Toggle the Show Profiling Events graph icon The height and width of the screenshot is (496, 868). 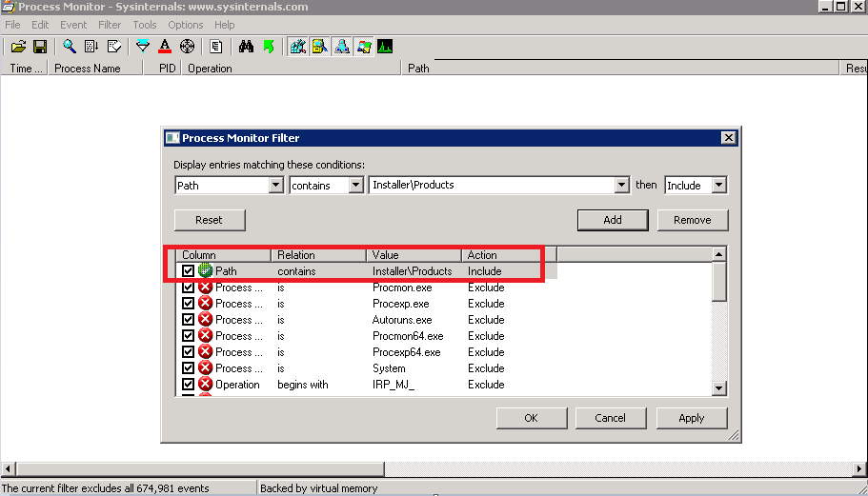click(385, 47)
